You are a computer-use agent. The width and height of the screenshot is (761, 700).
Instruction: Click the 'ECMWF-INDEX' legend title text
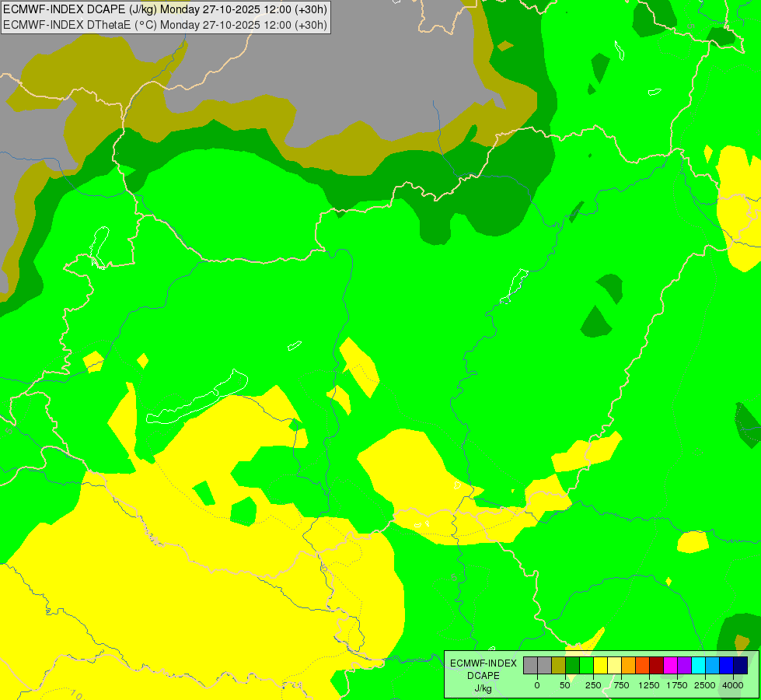click(x=483, y=663)
